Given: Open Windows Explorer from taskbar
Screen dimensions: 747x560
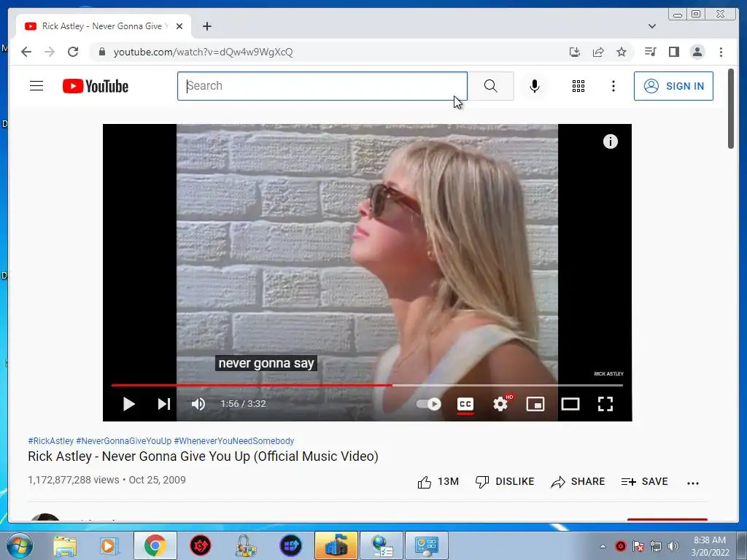Looking at the screenshot, I should click(x=65, y=545).
